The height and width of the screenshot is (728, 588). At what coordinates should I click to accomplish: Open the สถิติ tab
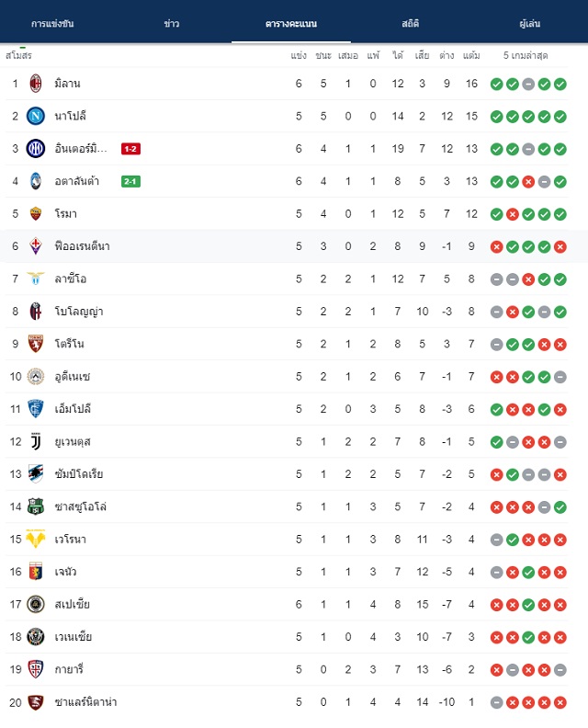tap(411, 24)
